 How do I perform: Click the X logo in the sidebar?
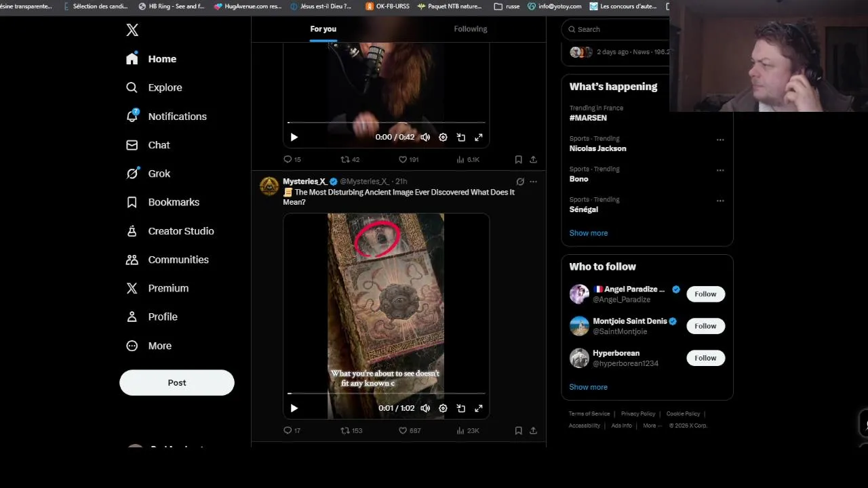(x=132, y=30)
